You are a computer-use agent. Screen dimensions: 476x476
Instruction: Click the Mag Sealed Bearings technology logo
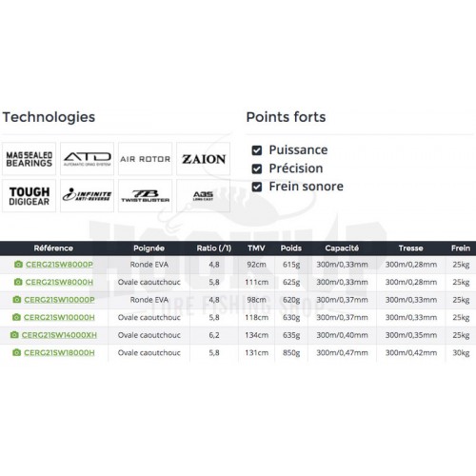(29, 159)
